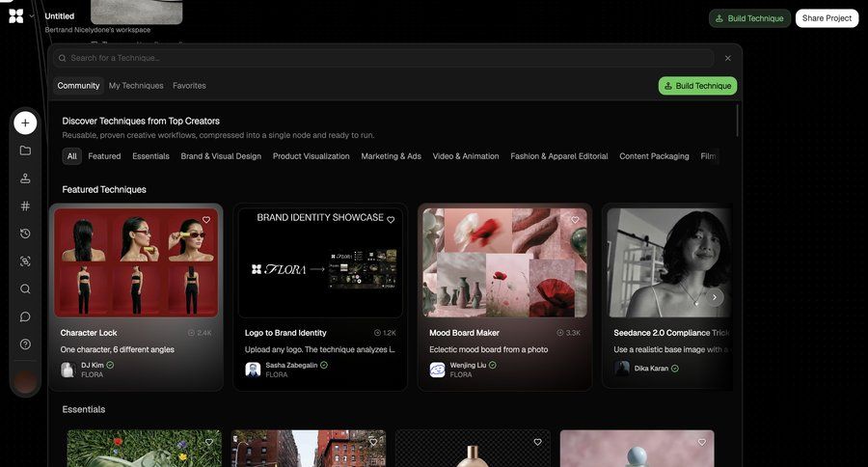Open the history clock icon in sidebar
The height and width of the screenshot is (467, 868).
pos(25,233)
